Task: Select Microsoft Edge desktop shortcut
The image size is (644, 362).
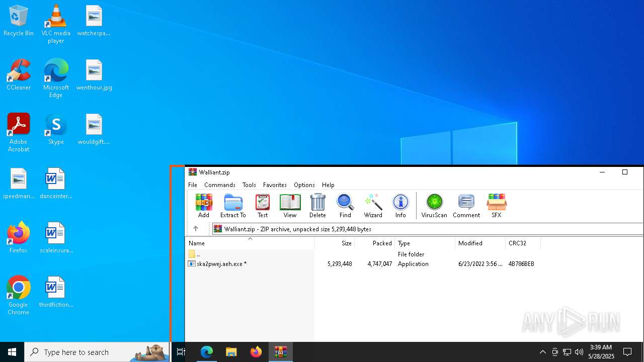Action: 56,78
